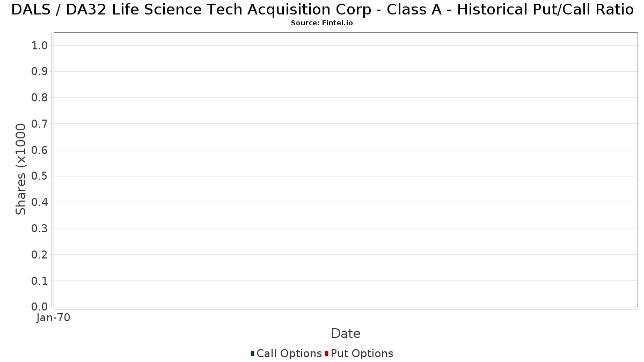The height and width of the screenshot is (362, 644).
Task: Click the Date axis title
Action: pyautogui.click(x=346, y=334)
